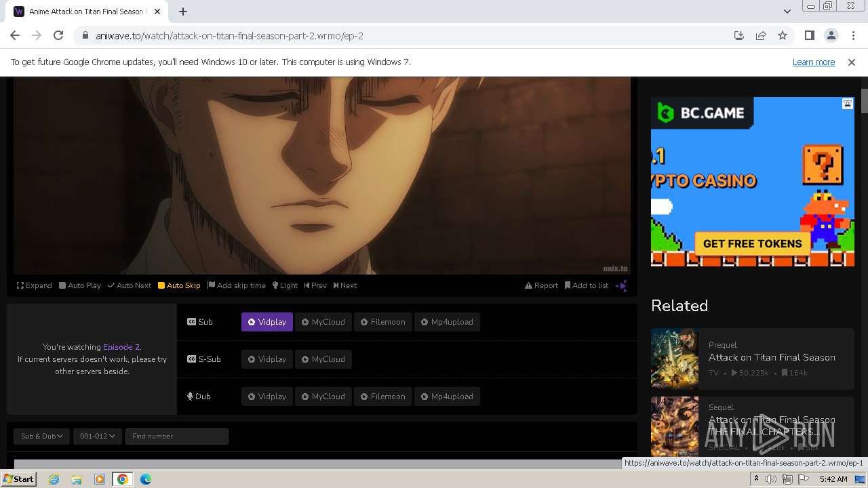
Task: Click Add skip time
Action: pyautogui.click(x=237, y=285)
